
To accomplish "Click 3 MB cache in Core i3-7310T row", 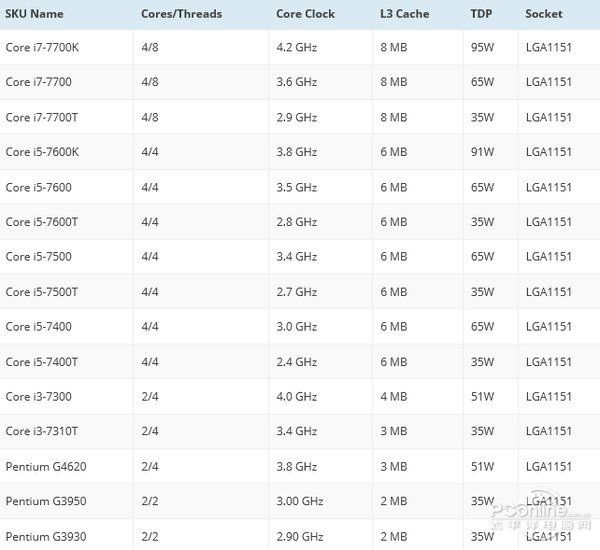I will pos(394,431).
